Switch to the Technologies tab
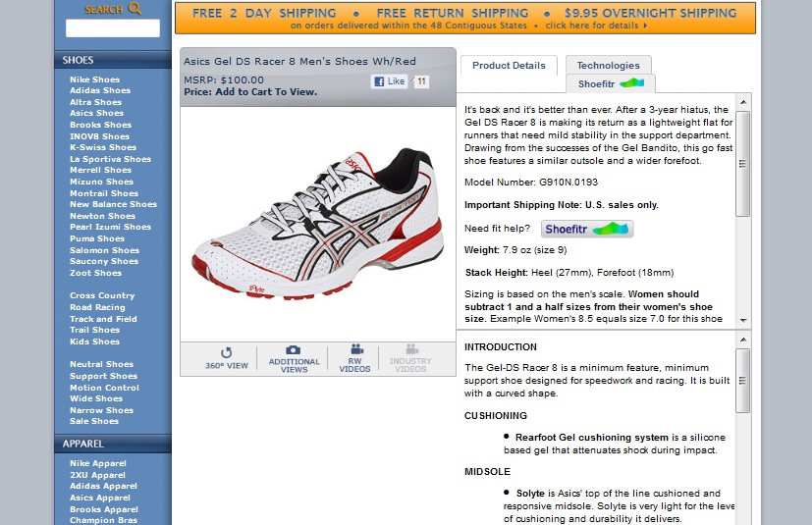Viewport: 812px width, 525px height. pyautogui.click(x=609, y=65)
